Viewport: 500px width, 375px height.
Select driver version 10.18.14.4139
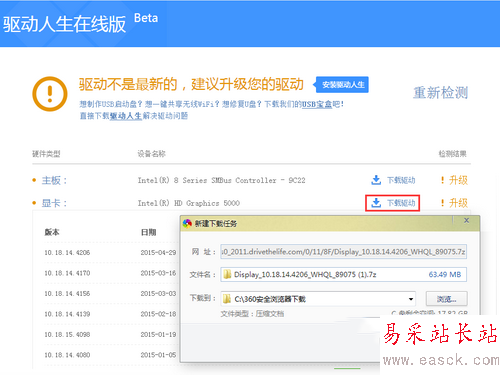pos(67,314)
